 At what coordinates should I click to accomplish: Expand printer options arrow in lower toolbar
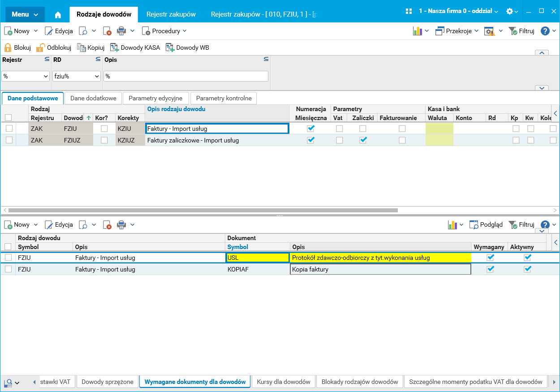coord(133,224)
